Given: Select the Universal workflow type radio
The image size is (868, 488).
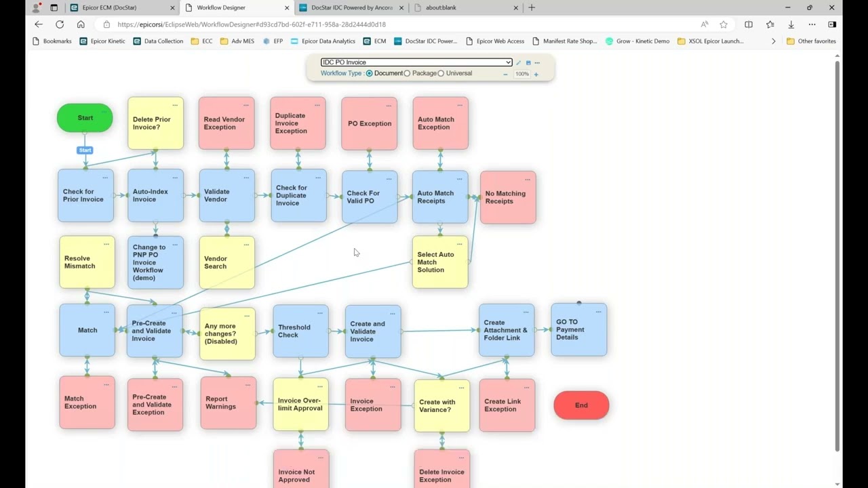Looking at the screenshot, I should coord(441,73).
